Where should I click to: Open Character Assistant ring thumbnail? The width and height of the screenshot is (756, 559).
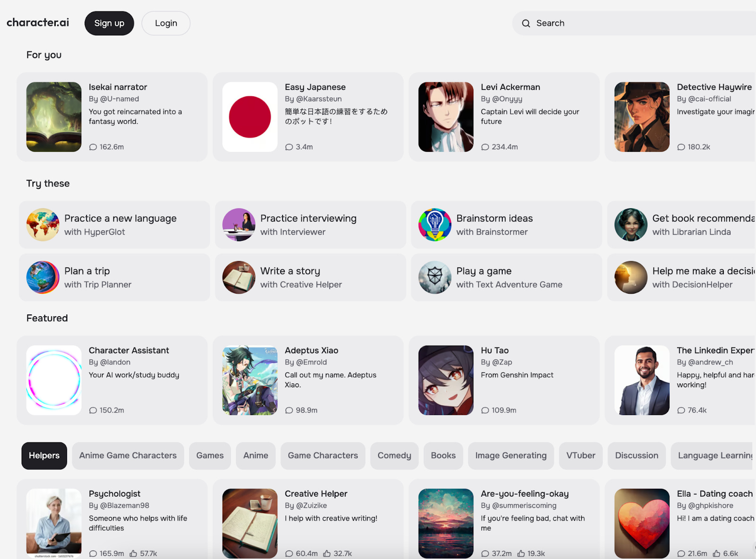54,381
